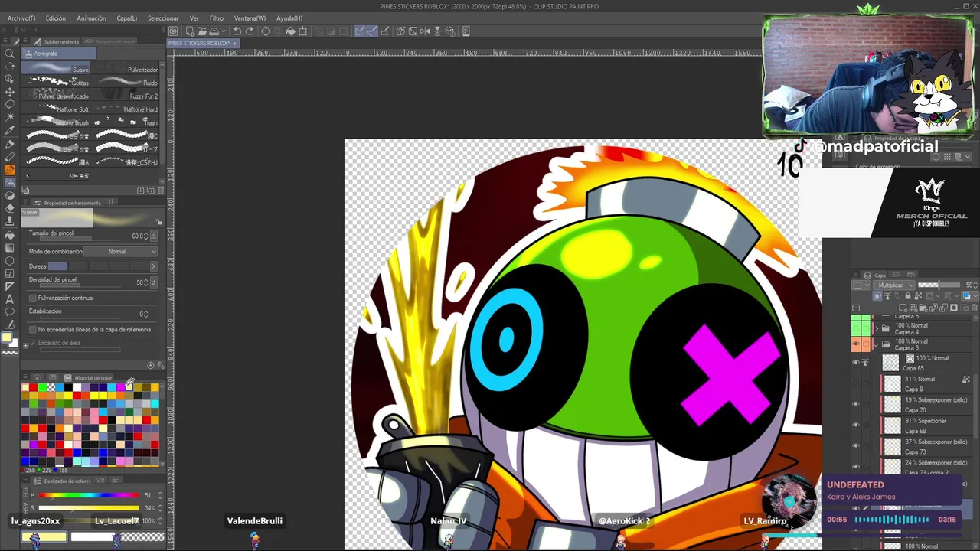Select the Lasso selection tool
Image resolution: width=980 pixels, height=551 pixels.
(10, 105)
